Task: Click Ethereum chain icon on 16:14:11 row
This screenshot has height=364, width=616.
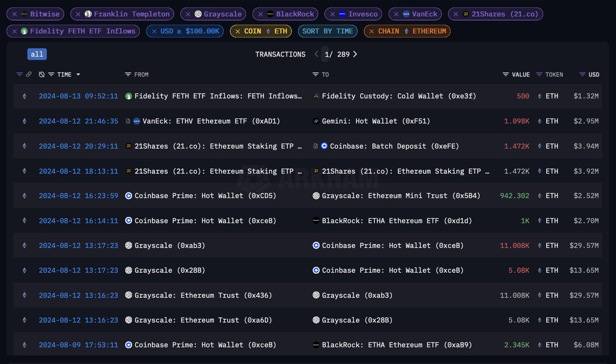Action: coord(24,221)
